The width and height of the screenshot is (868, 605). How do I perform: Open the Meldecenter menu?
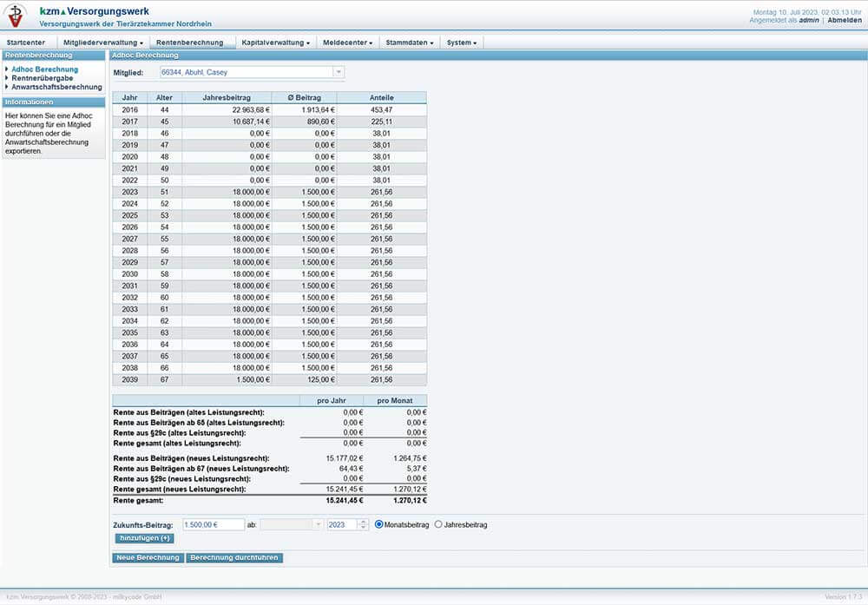[347, 42]
